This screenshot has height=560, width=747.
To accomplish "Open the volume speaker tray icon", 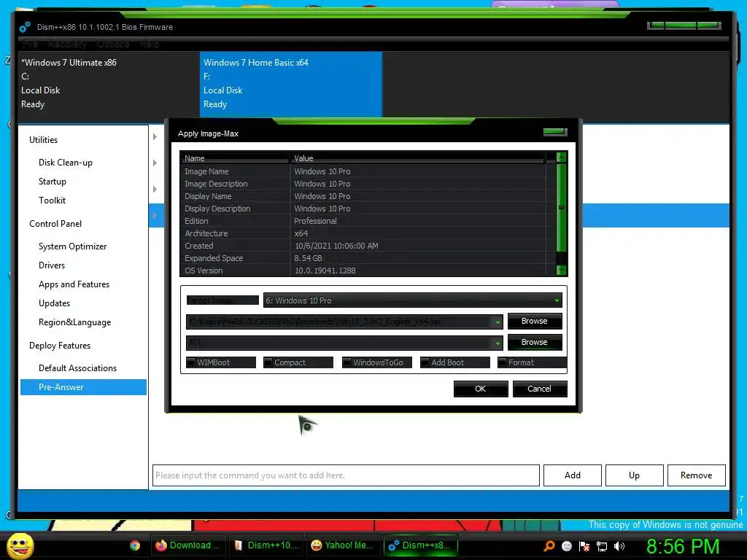I will 619,546.
